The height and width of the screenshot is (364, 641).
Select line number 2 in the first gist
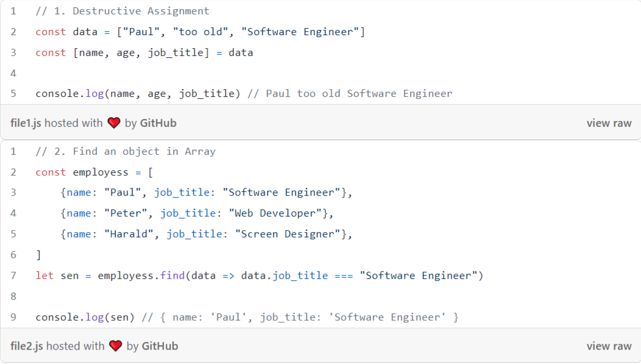click(14, 32)
